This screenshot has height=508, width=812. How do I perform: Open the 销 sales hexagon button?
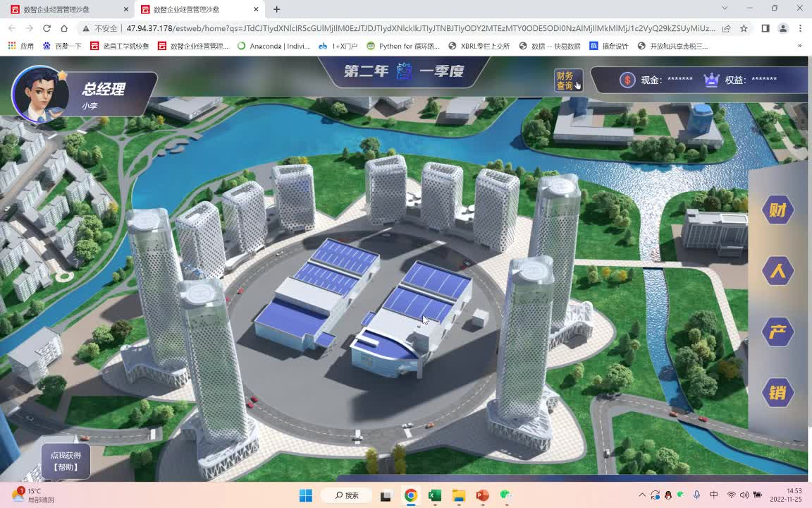click(778, 392)
